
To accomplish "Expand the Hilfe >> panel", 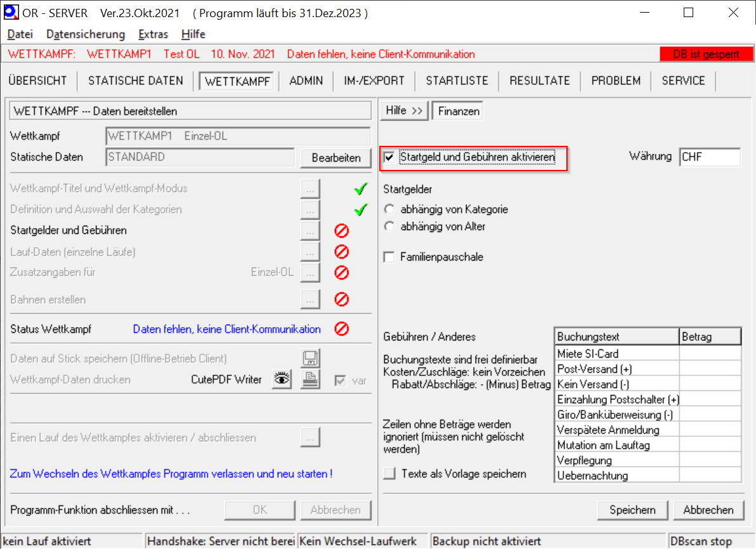I will coord(404,111).
